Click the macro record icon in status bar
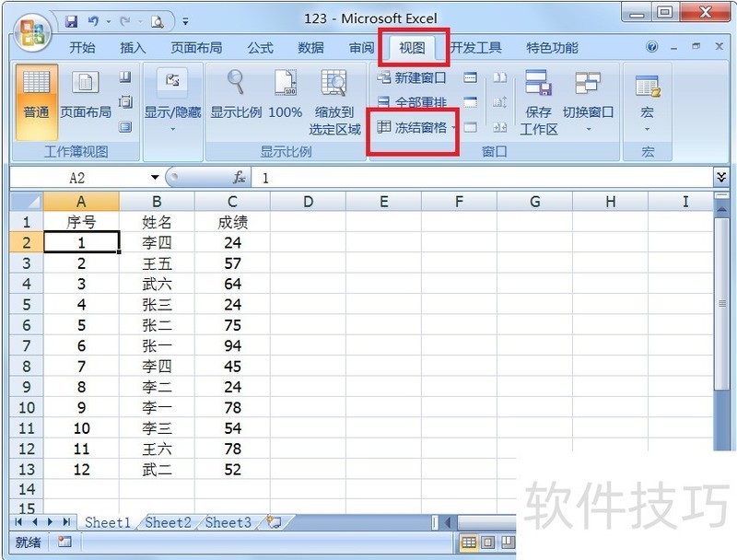This screenshot has height=560, width=737. click(x=63, y=542)
